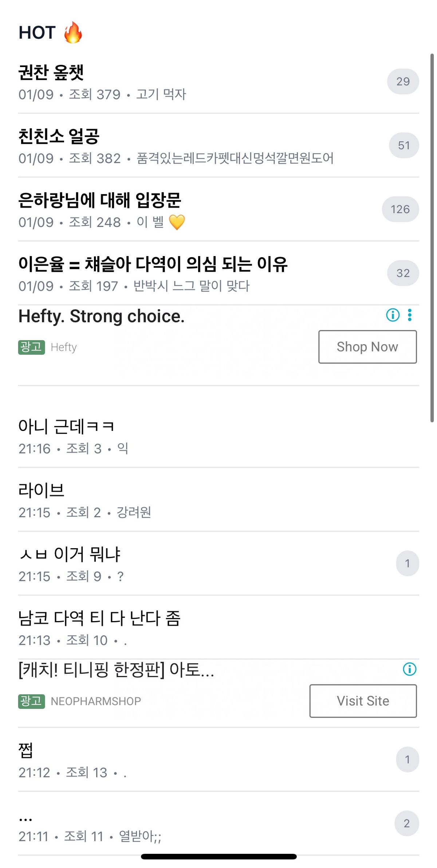Image resolution: width=437 pixels, height=868 pixels.
Task: Open the post 은하랑님에 대해 입장문
Action: (x=100, y=200)
